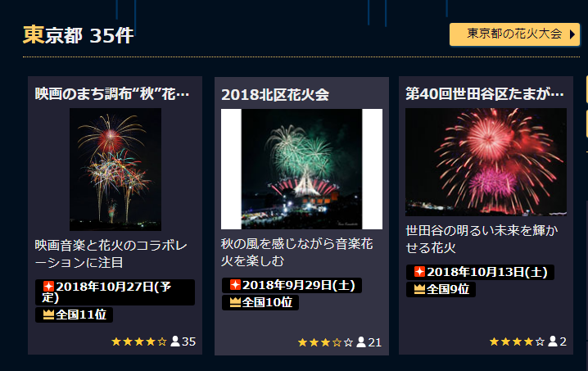Click arrow icon on 東京都の花火大会 button

tap(572, 34)
